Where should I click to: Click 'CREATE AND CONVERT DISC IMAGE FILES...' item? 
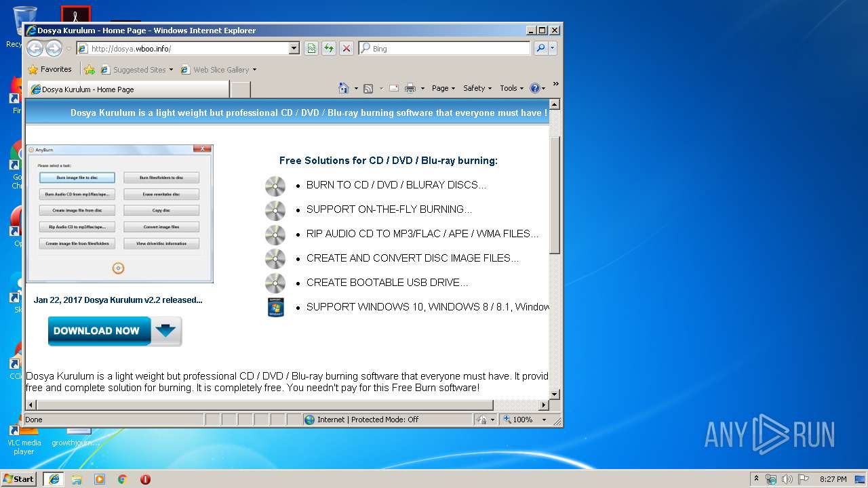412,258
